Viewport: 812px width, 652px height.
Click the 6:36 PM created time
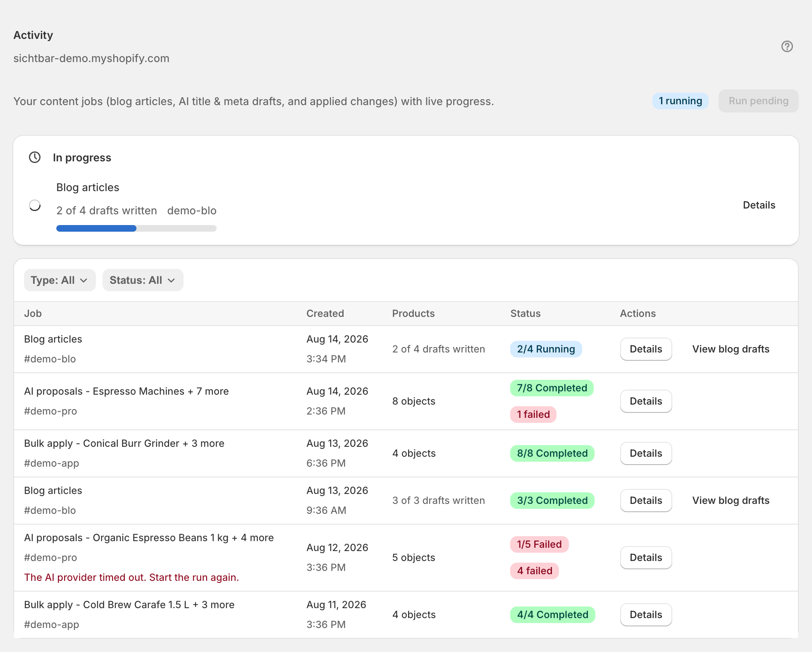point(326,463)
